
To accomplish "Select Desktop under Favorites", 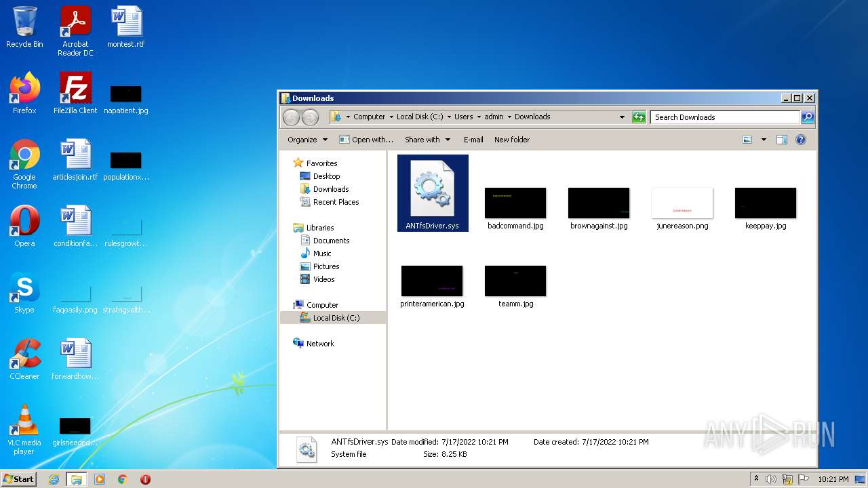I will click(x=320, y=176).
